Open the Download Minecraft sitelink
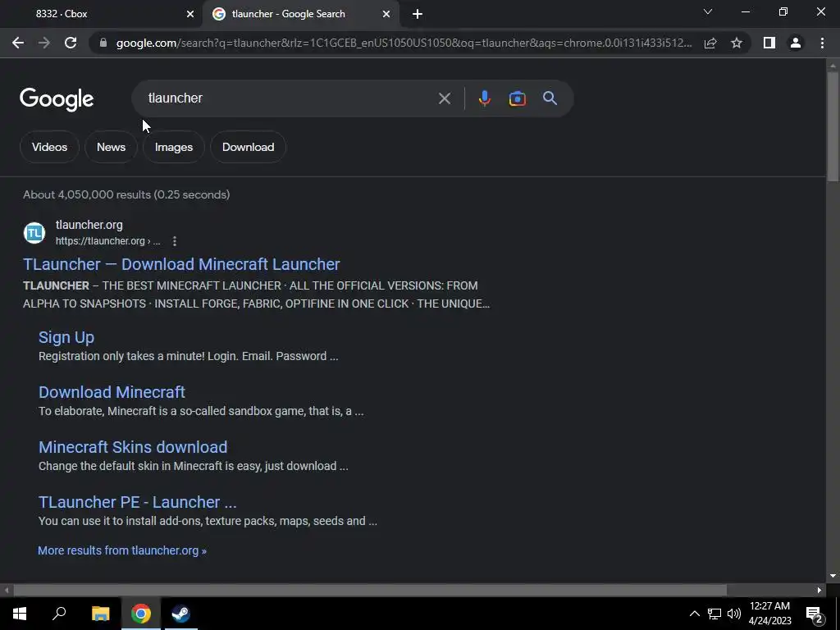The image size is (840, 630). [112, 392]
